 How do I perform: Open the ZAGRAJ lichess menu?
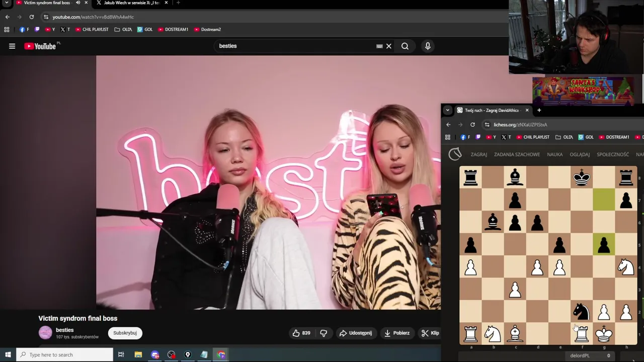[478, 154]
